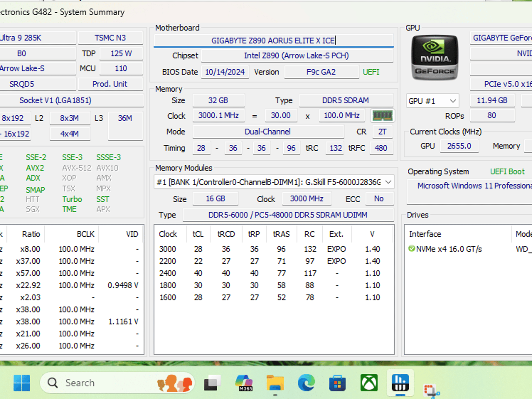Click the module Size 16 GB field
This screenshot has width=532, height=399.
(215, 199)
